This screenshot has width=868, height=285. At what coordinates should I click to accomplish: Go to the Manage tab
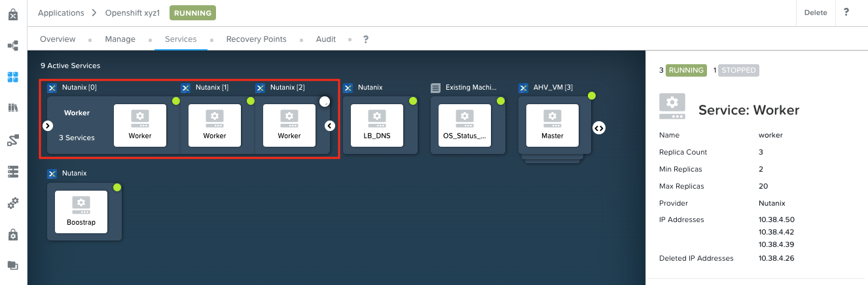120,39
